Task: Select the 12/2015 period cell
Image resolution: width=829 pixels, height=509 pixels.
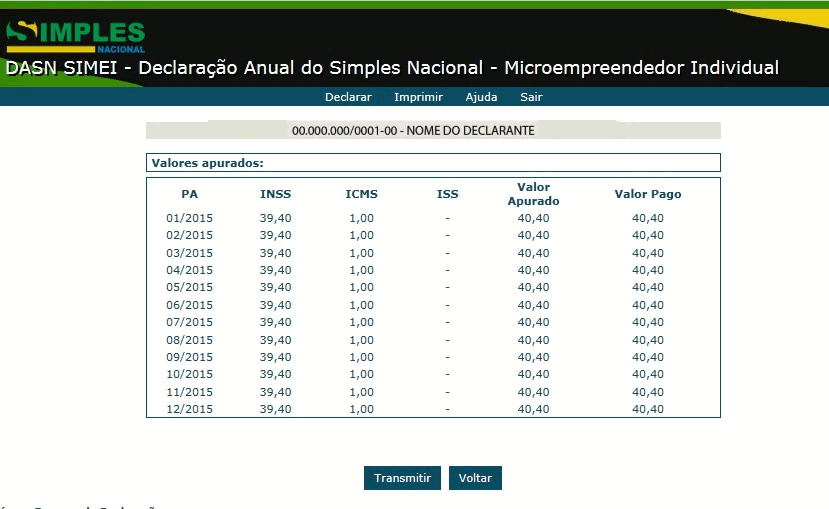Action: click(x=189, y=409)
